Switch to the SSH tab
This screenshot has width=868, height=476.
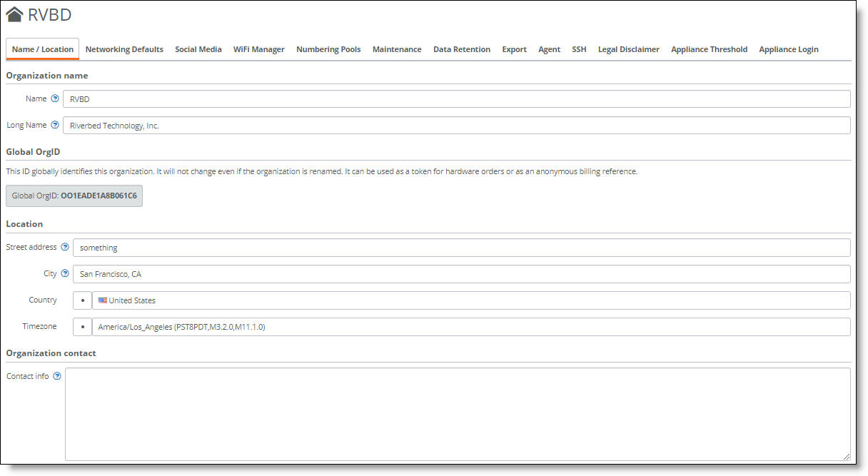(x=579, y=49)
